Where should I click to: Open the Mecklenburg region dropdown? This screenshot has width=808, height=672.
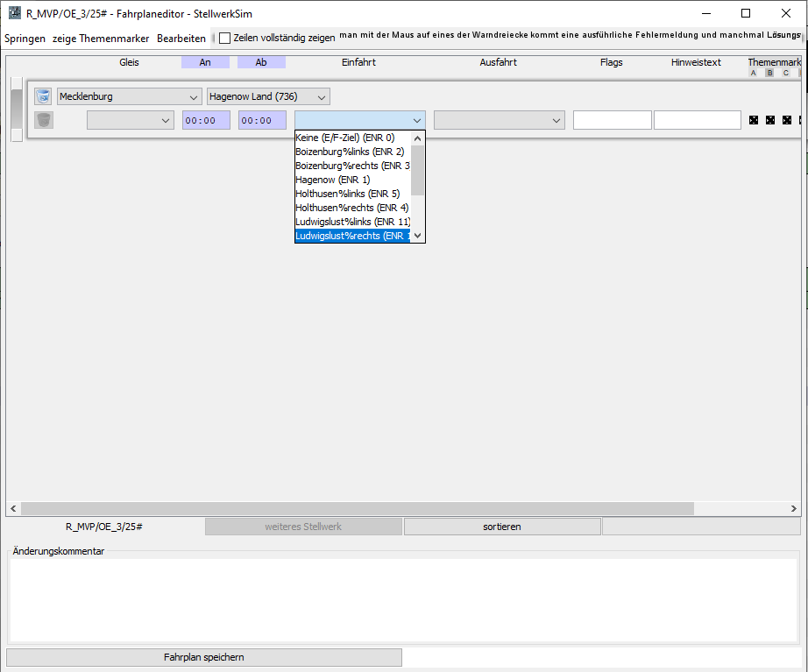(129, 96)
